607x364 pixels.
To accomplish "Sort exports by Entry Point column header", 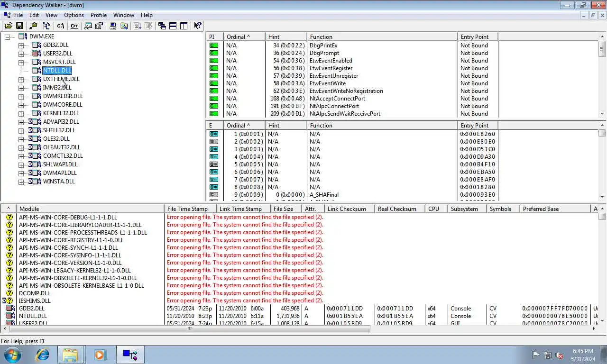I will [478, 126].
